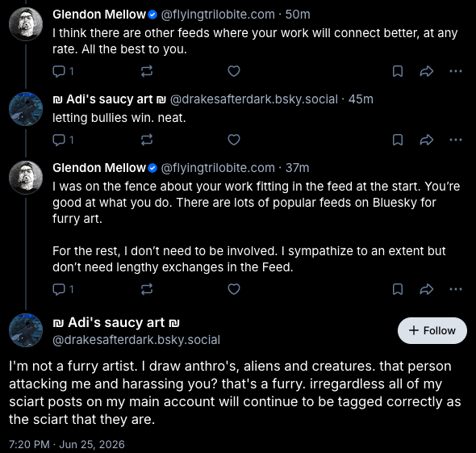Like the 37m post about furry feeds
This screenshot has height=453, width=476.
[234, 289]
